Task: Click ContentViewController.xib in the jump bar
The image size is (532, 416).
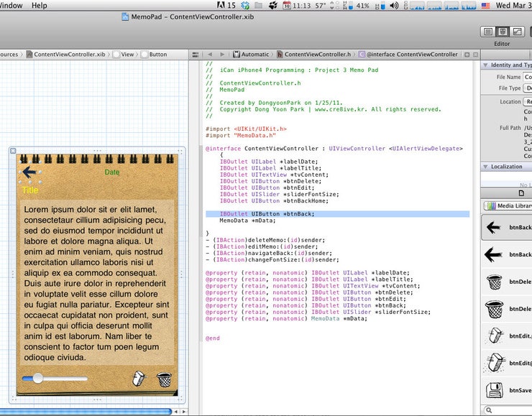Action: click(69, 55)
